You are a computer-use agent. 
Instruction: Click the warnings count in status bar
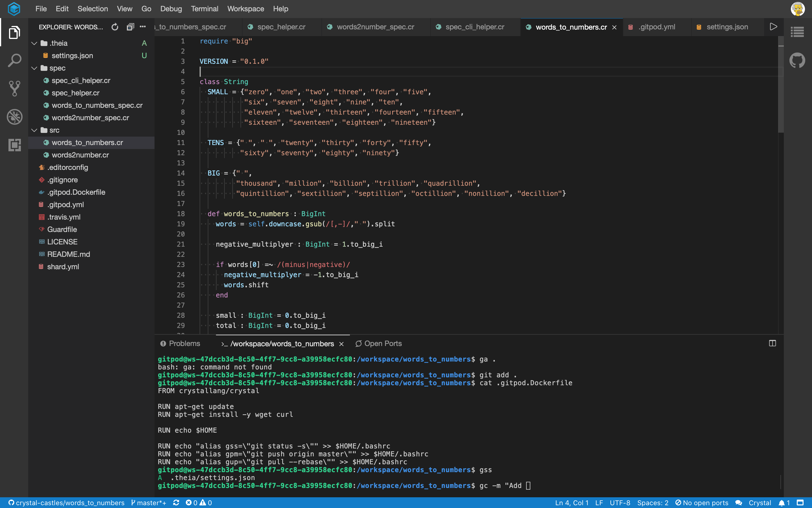click(206, 503)
